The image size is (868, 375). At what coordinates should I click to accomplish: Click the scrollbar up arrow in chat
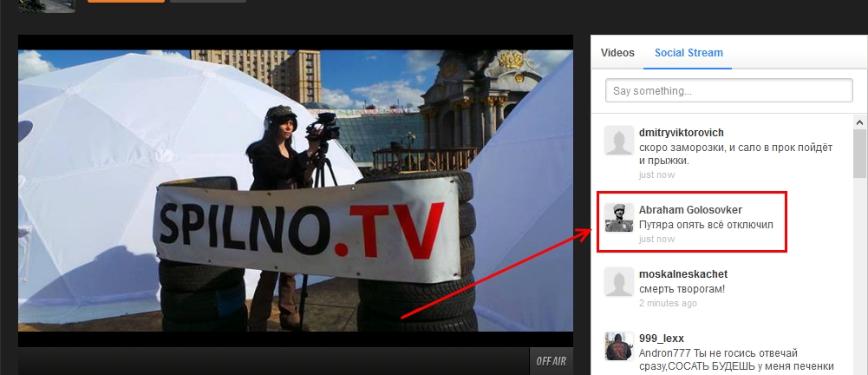tap(859, 122)
